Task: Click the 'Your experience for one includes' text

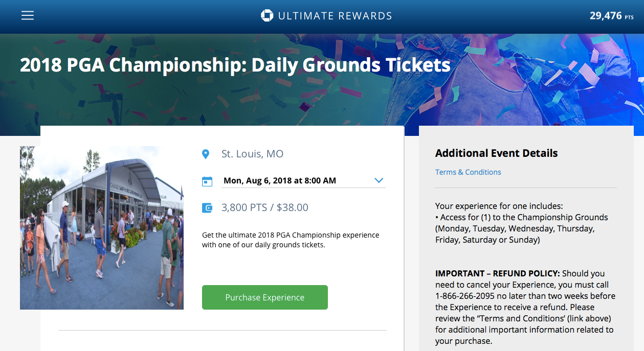Action: (499, 206)
